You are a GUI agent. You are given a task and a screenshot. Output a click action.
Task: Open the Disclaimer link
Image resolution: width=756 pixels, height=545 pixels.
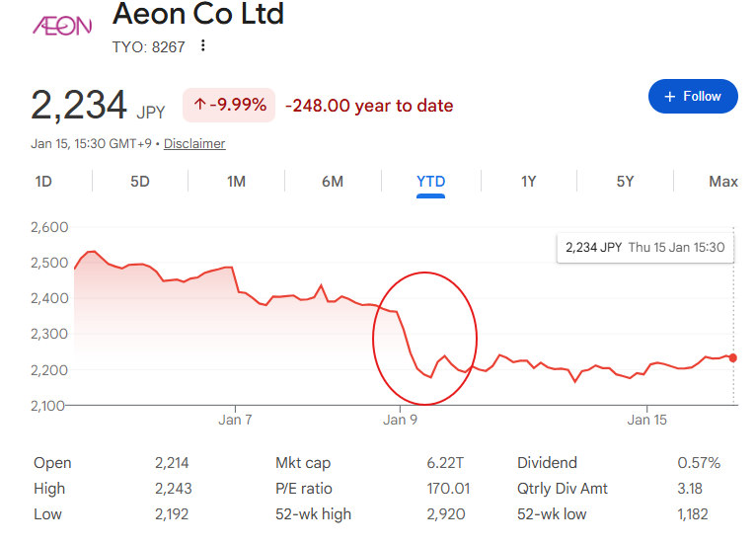pyautogui.click(x=194, y=144)
